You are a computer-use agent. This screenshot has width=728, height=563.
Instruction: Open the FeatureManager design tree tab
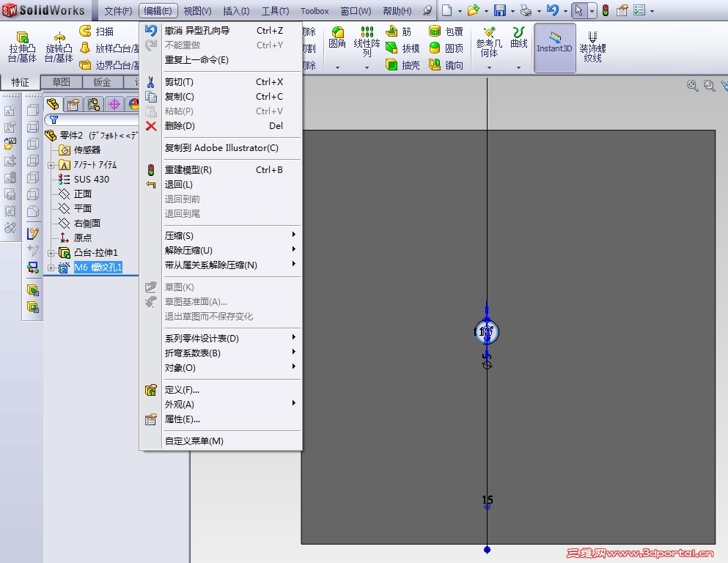[53, 104]
